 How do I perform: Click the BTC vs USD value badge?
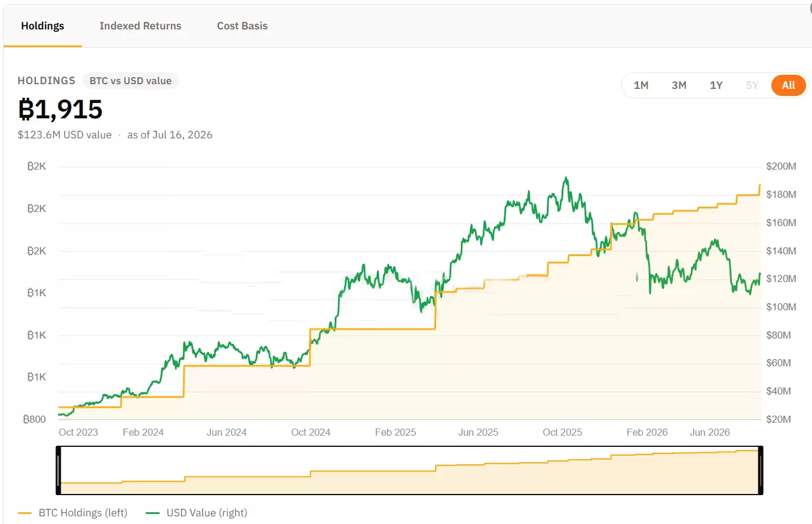pyautogui.click(x=130, y=81)
